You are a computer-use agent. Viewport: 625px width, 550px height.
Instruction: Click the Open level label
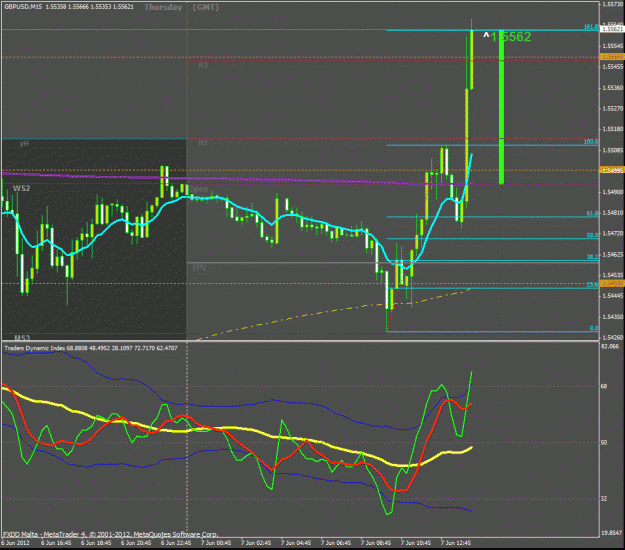tap(199, 189)
